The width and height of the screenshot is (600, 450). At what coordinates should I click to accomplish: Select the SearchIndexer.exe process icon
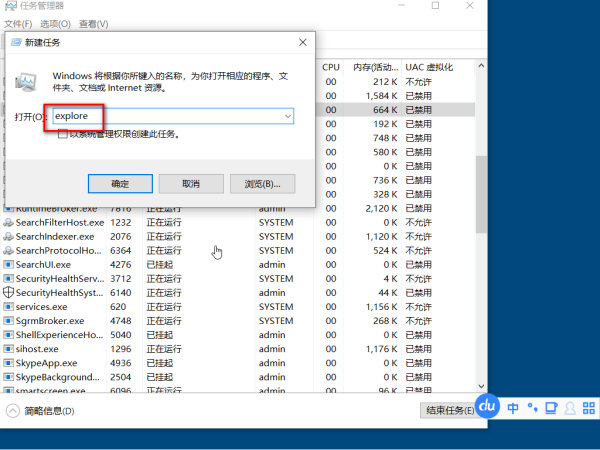coord(8,236)
